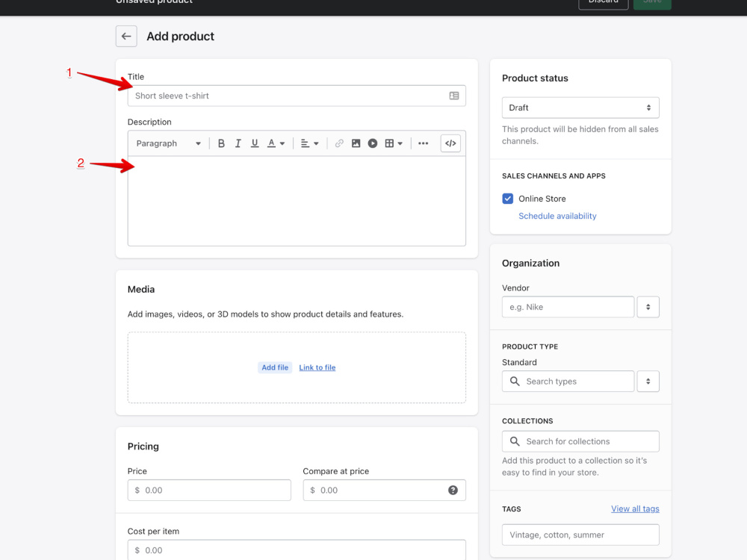Click the search icon in collections field

click(515, 441)
